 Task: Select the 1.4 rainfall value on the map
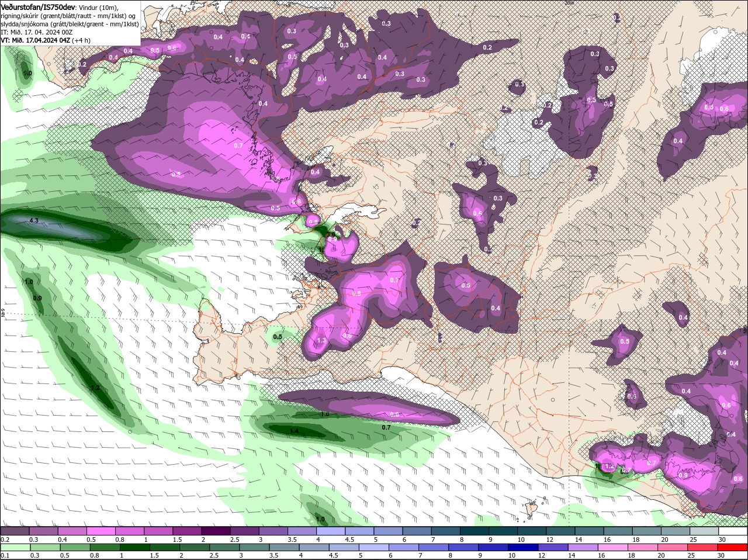294,431
